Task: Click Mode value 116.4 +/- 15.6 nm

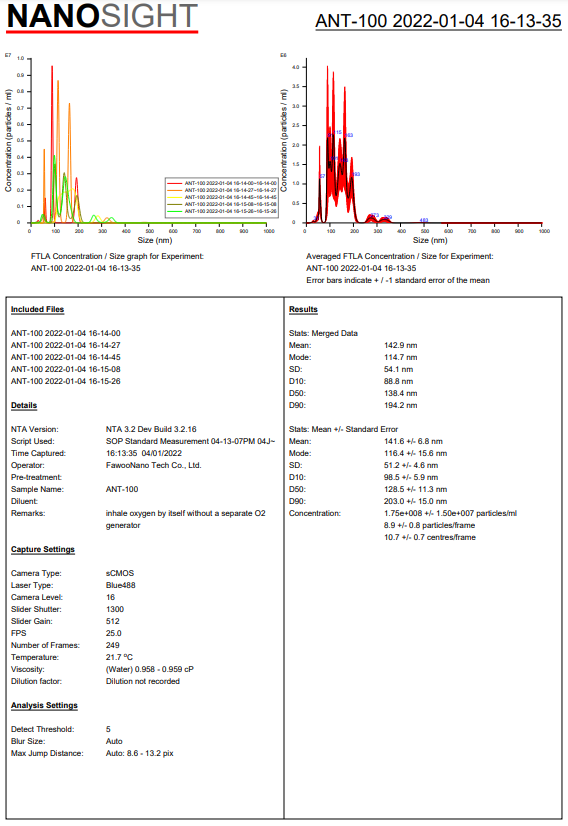Action: click(x=415, y=453)
